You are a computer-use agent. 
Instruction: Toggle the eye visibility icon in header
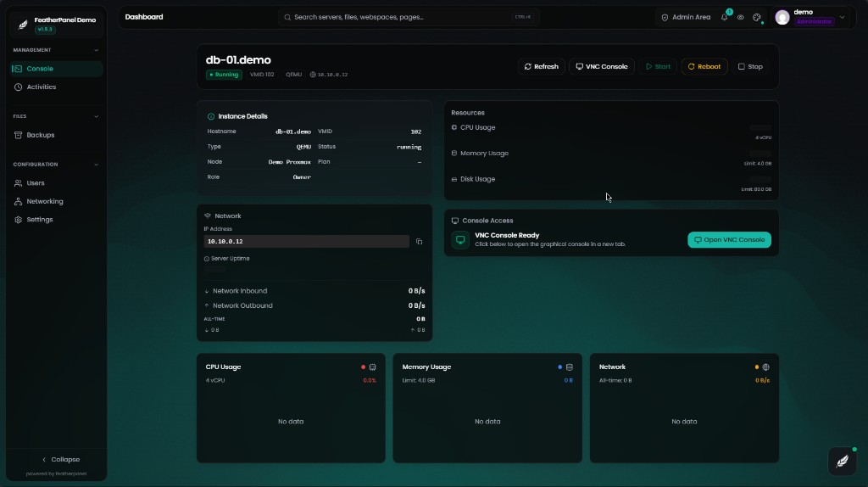(740, 17)
